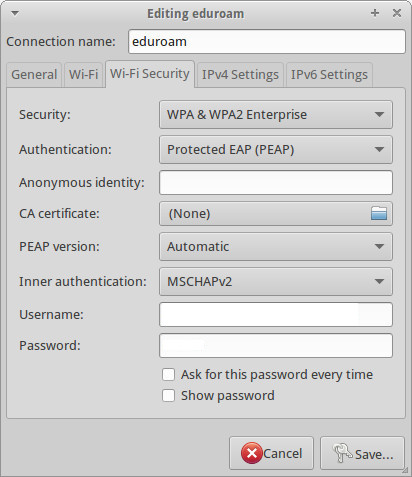The image size is (412, 477).
Task: Switch to the General tab
Action: click(x=34, y=75)
